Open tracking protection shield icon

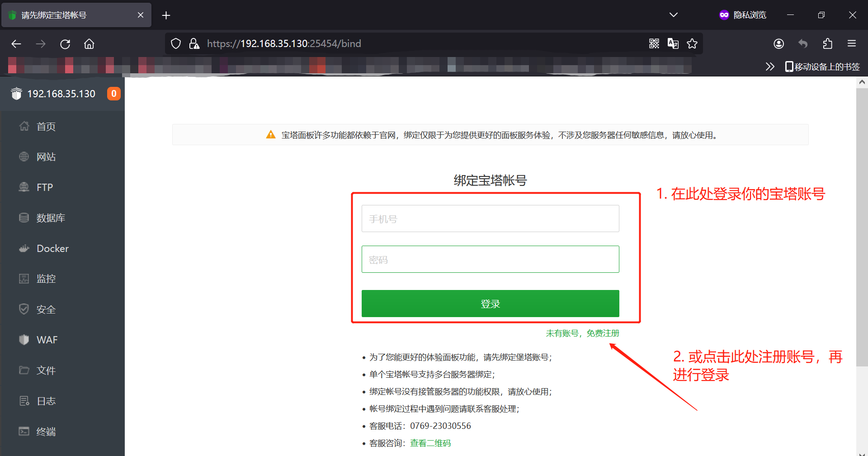(x=176, y=43)
